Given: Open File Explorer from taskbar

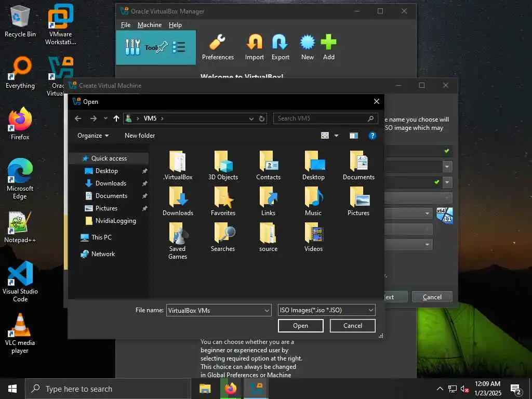Looking at the screenshot, I should pyautogui.click(x=205, y=389).
